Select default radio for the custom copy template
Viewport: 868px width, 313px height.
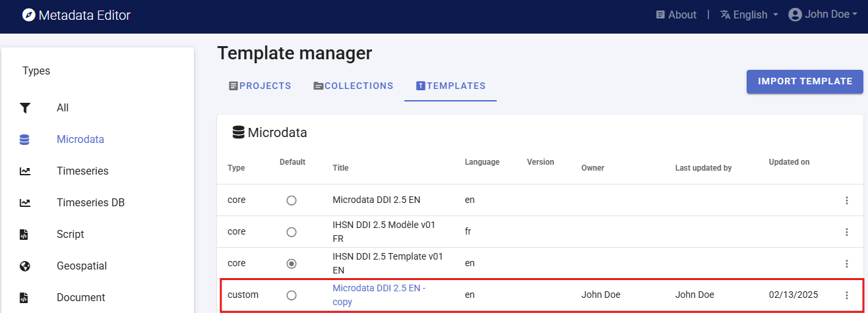click(292, 295)
